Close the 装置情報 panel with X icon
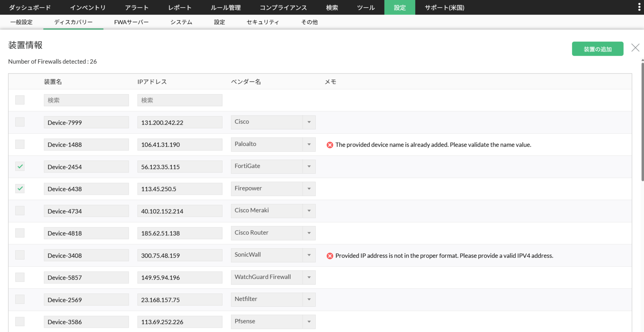 coord(635,47)
